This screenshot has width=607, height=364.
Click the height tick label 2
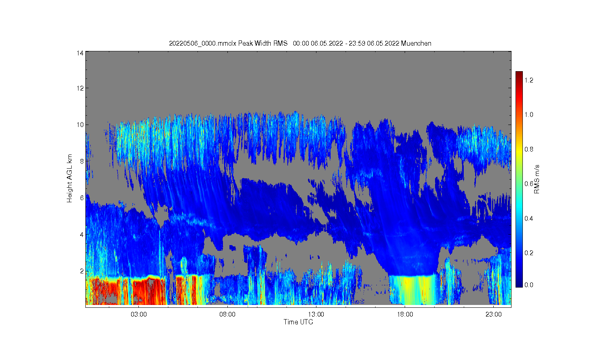(82, 271)
